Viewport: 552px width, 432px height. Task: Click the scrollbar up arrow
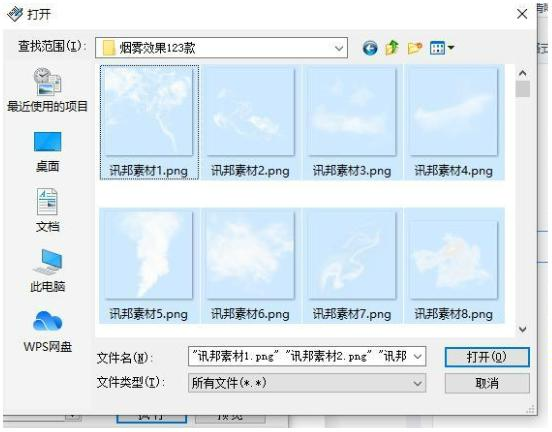coord(522,73)
